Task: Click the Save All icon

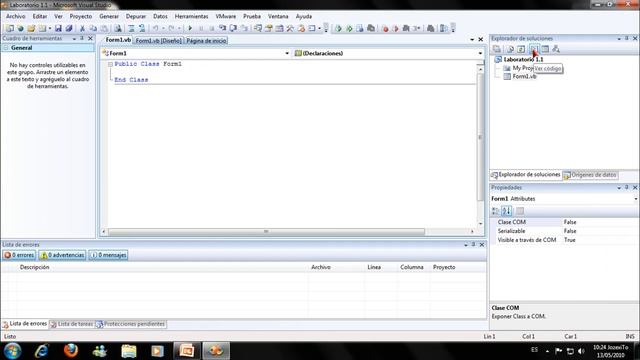Action: coord(69,28)
